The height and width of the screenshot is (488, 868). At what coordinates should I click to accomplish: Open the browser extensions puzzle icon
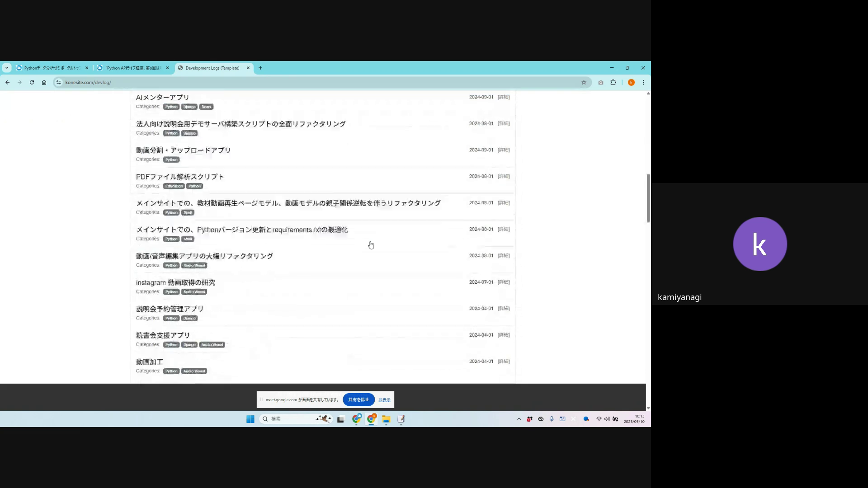click(x=613, y=82)
